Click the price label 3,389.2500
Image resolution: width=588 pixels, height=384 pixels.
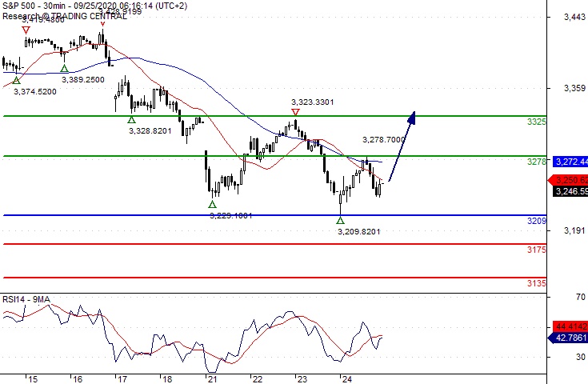(83, 79)
